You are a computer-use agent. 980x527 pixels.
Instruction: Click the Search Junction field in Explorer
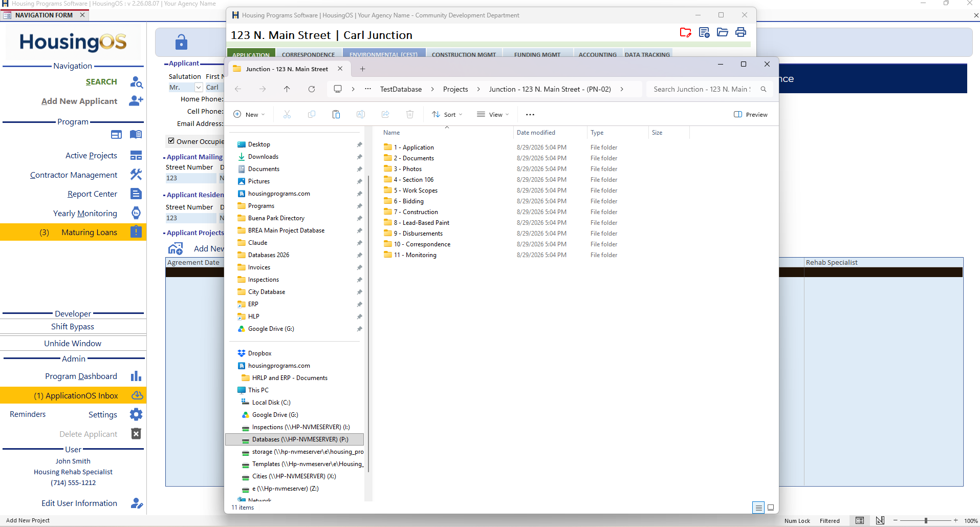(708, 89)
